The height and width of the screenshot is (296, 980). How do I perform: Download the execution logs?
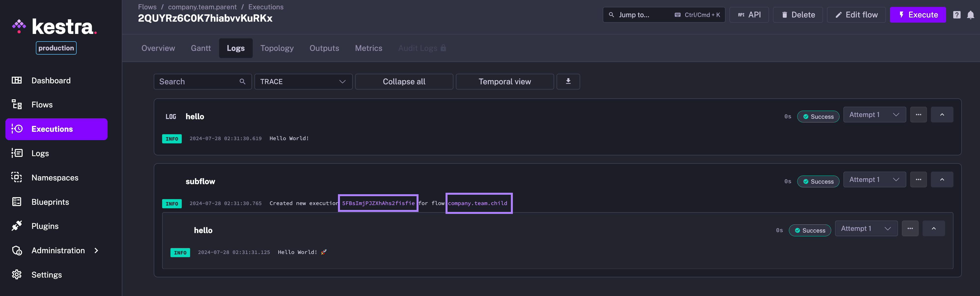[568, 81]
